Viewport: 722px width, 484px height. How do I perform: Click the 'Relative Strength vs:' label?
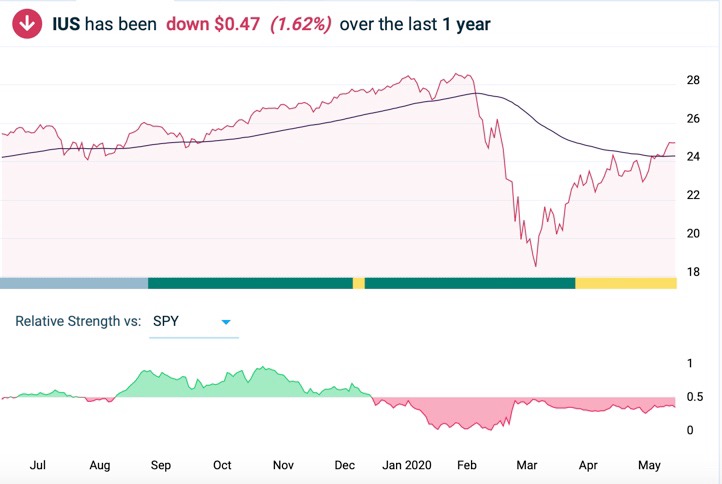pos(78,322)
